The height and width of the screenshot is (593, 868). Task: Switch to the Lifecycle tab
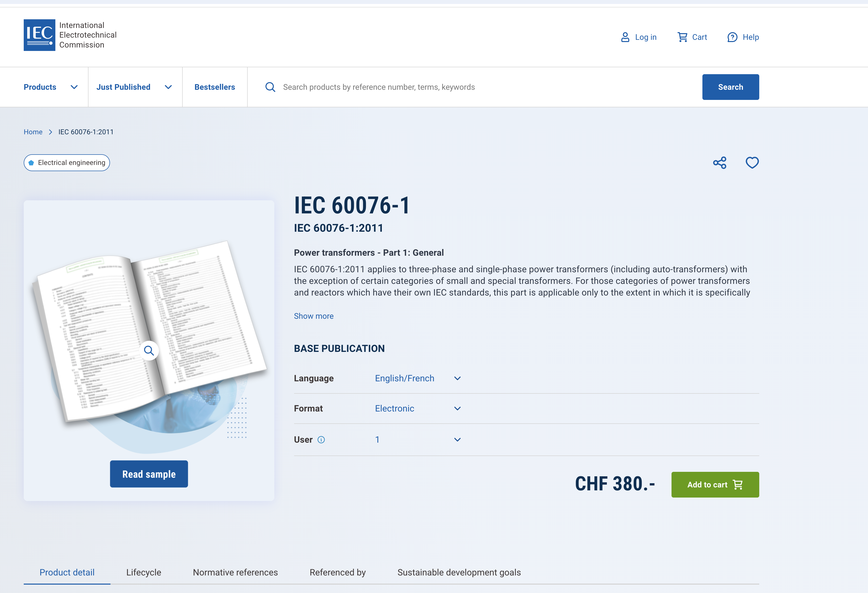tap(144, 572)
